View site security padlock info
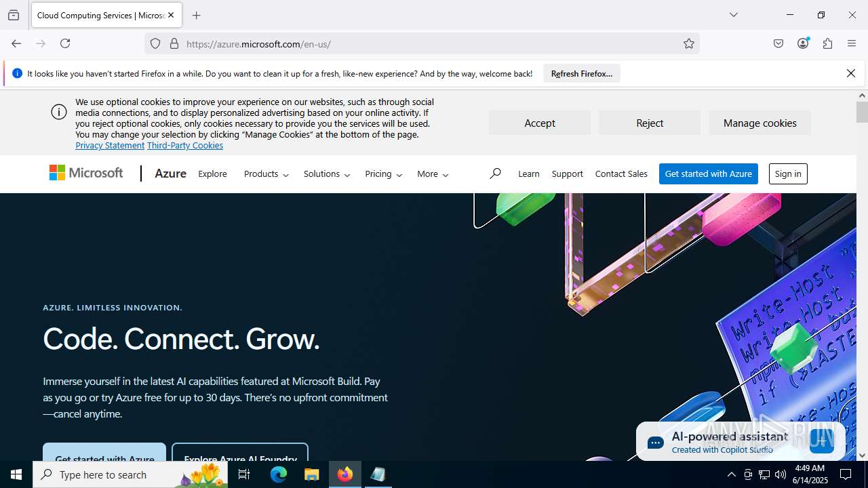 174,43
